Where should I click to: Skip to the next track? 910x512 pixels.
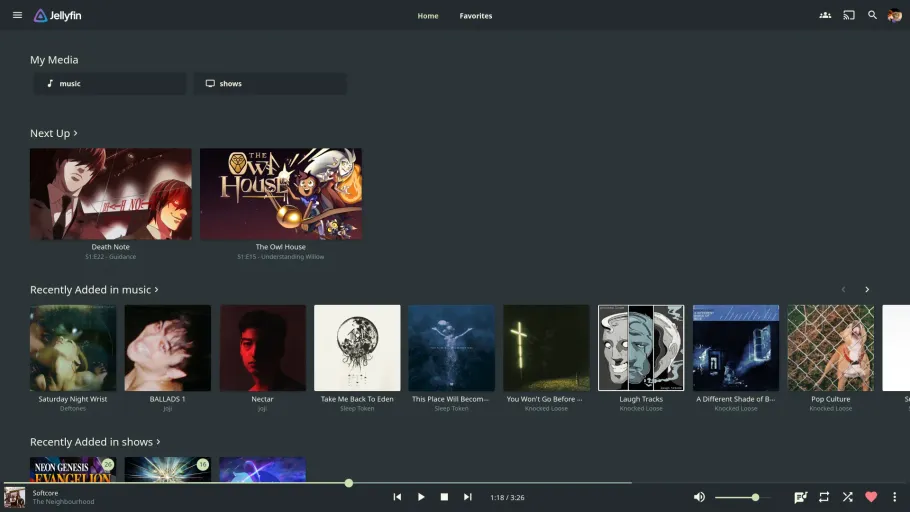coord(467,497)
